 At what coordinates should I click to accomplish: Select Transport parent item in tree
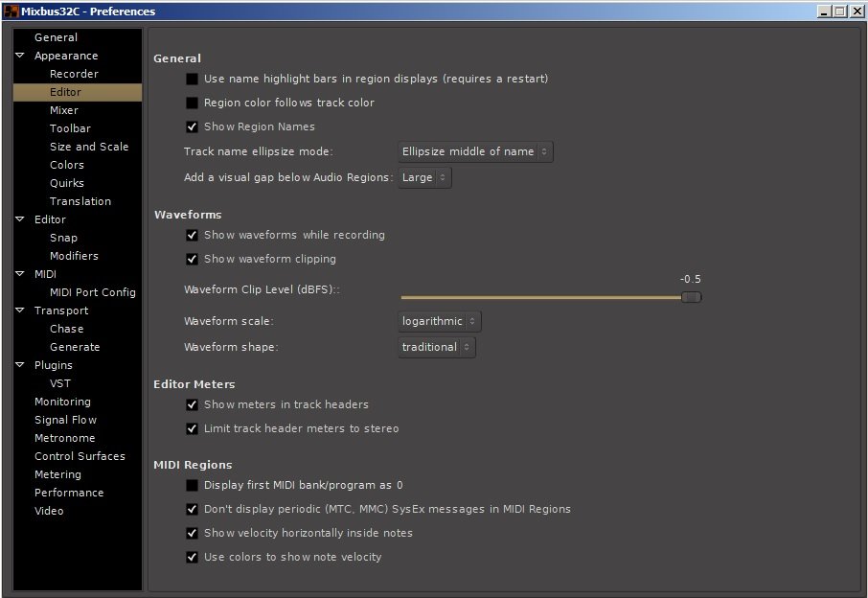tap(61, 310)
